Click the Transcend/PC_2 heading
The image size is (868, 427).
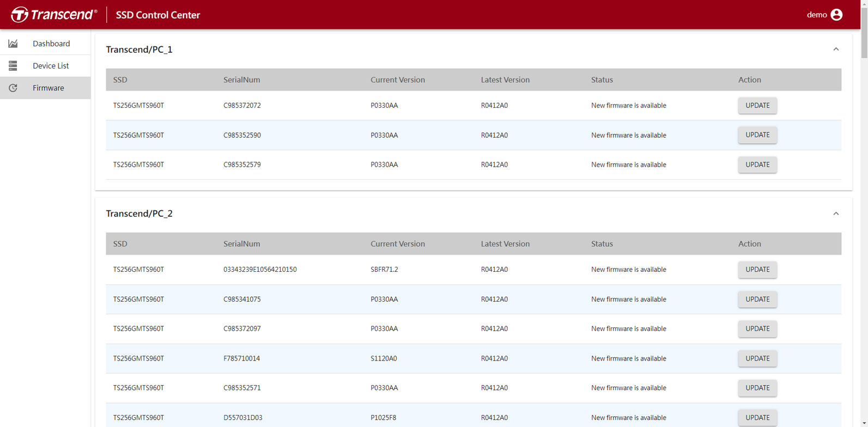[139, 213]
